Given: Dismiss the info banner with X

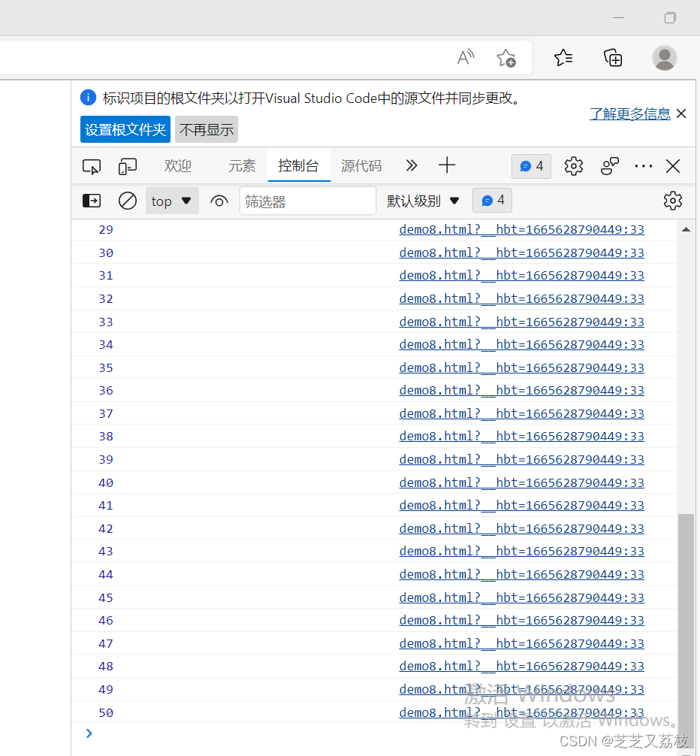Looking at the screenshot, I should (681, 113).
